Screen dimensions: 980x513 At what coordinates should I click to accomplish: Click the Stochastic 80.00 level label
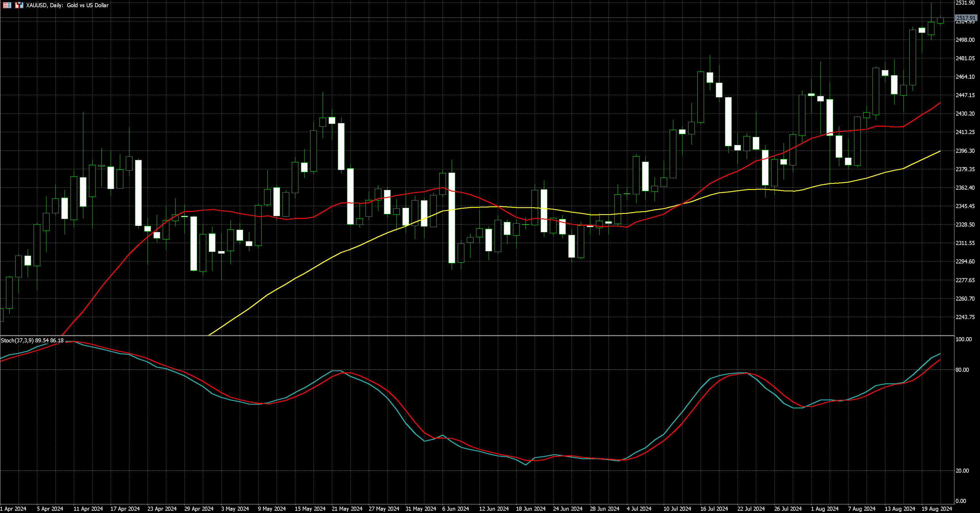tap(962, 370)
